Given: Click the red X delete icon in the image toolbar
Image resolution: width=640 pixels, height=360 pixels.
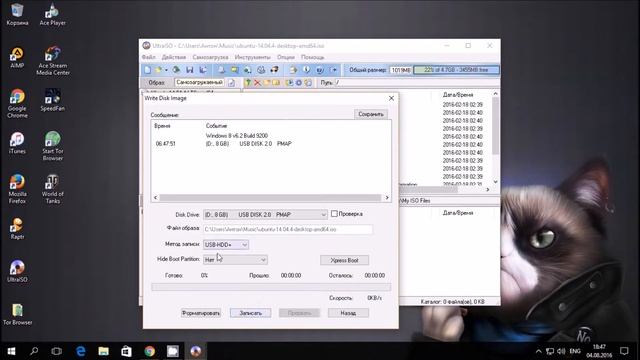Looking at the screenshot, I should pos(257,83).
